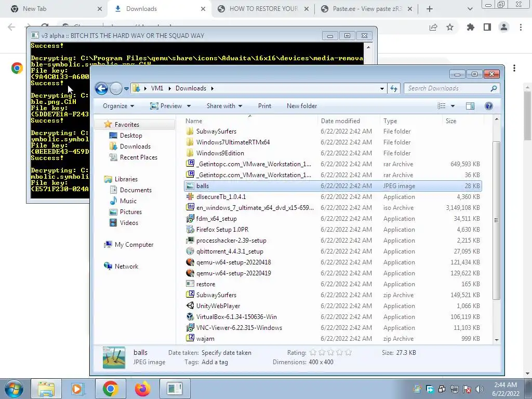Click VM1 in the address breadcrumb

click(x=157, y=88)
